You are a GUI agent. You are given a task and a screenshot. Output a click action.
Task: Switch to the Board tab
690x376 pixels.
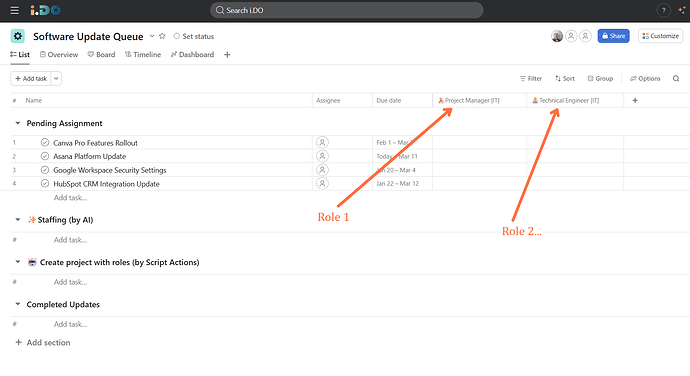101,55
